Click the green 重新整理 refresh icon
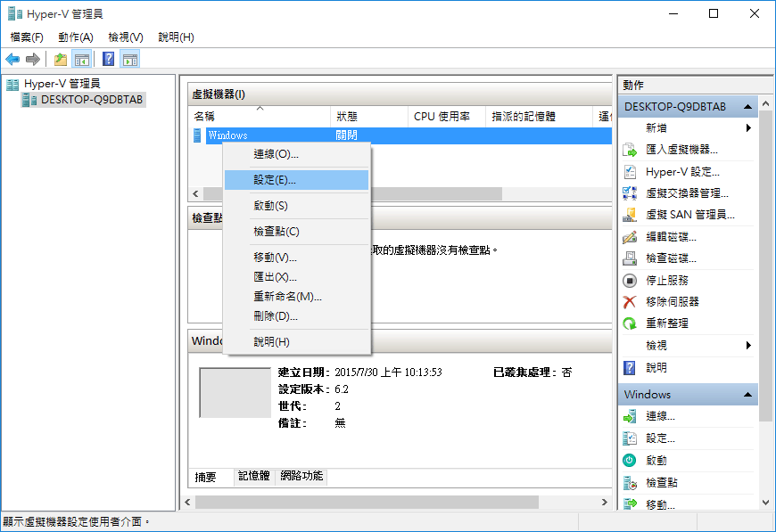The width and height of the screenshot is (776, 532). click(630, 323)
